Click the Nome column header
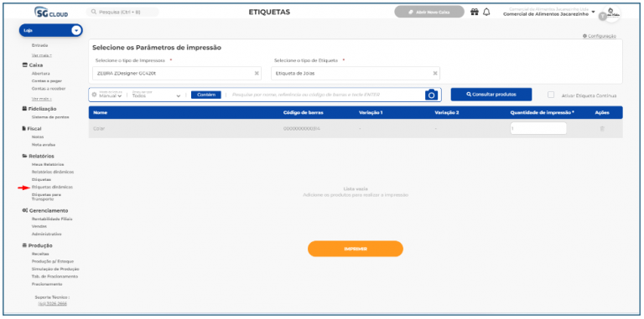 tap(100, 113)
